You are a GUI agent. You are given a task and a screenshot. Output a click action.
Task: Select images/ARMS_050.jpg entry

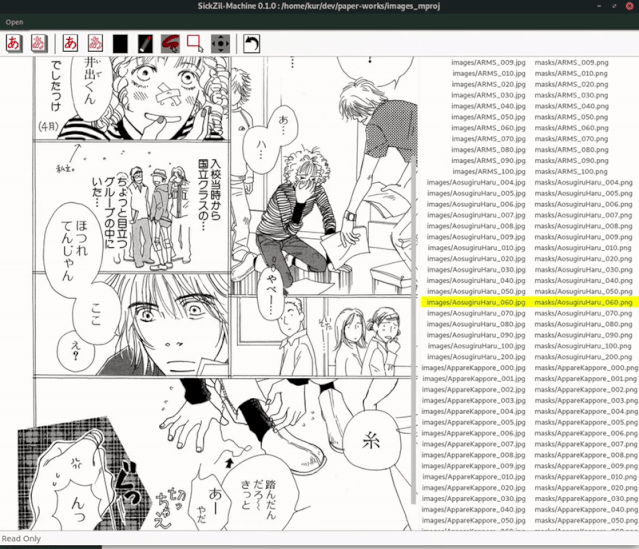coord(488,117)
